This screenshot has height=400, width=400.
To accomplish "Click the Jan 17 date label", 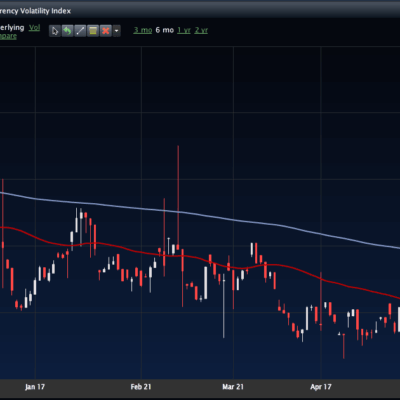I will click(x=35, y=387).
